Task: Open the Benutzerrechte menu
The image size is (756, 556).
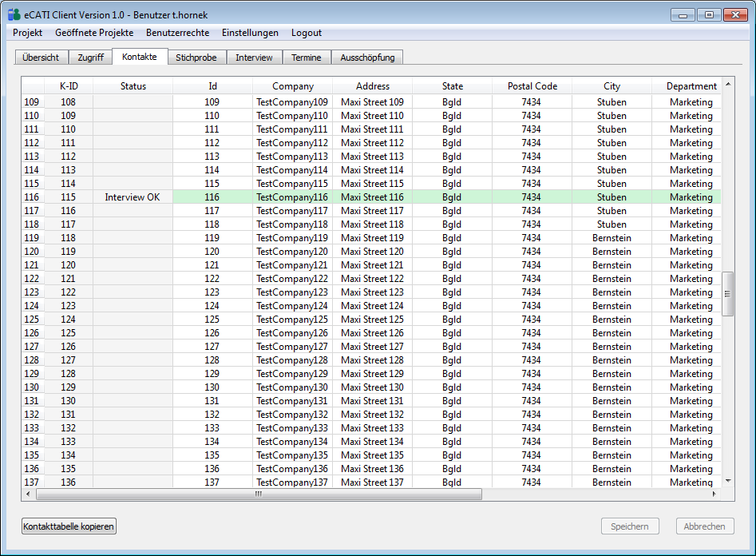Action: click(177, 33)
